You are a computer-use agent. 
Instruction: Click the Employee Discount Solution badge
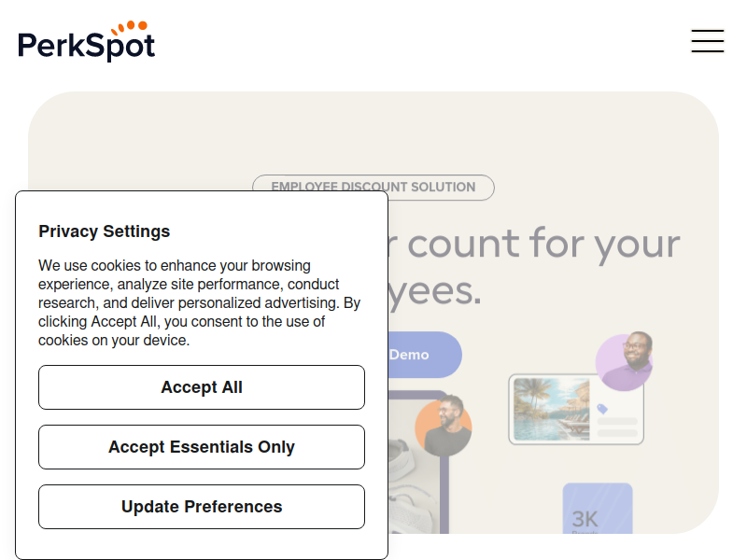click(373, 187)
